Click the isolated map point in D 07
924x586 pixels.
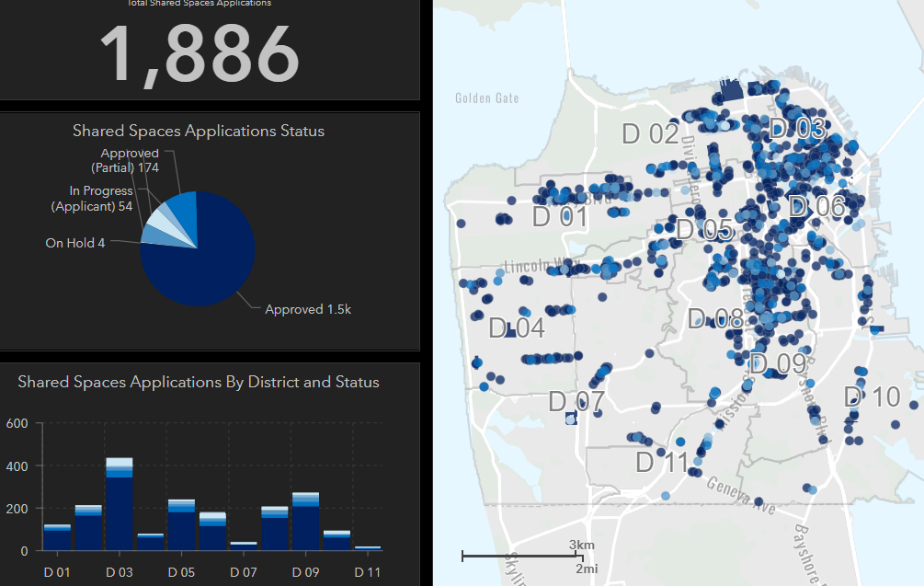[570, 419]
